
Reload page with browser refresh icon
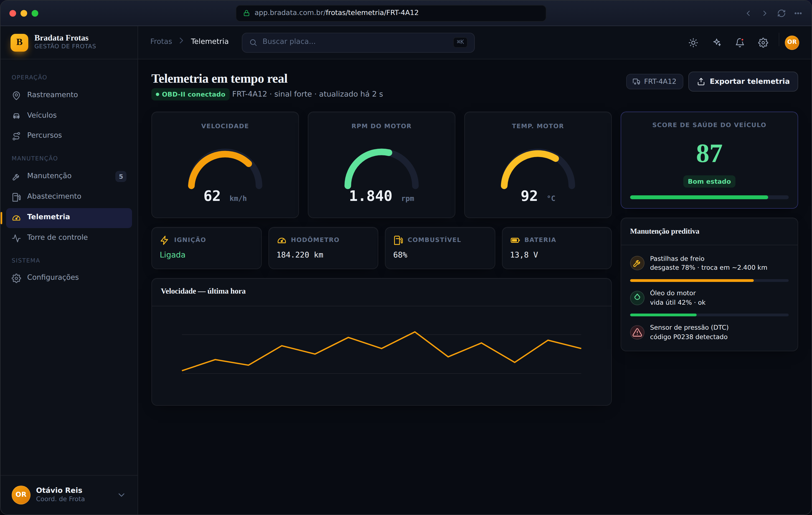click(x=781, y=13)
